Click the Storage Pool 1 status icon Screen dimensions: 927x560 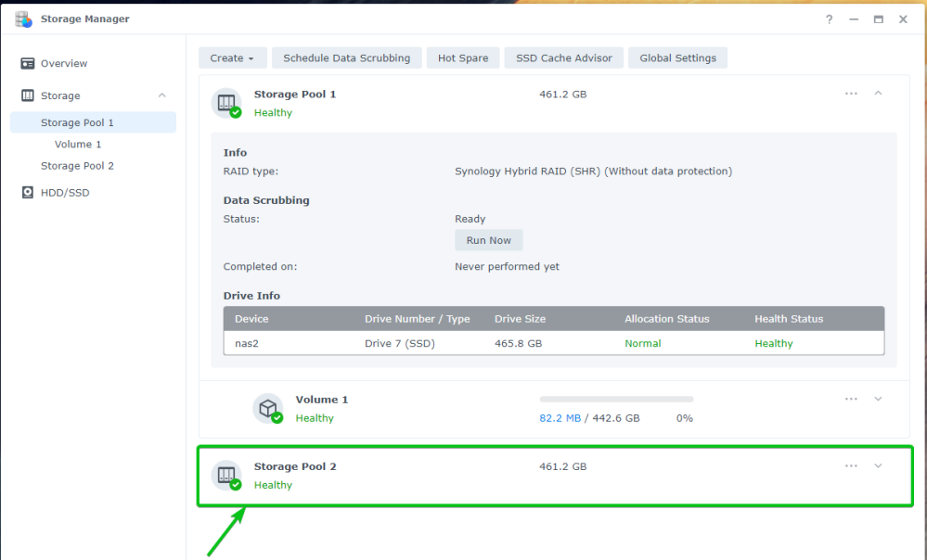pos(227,103)
